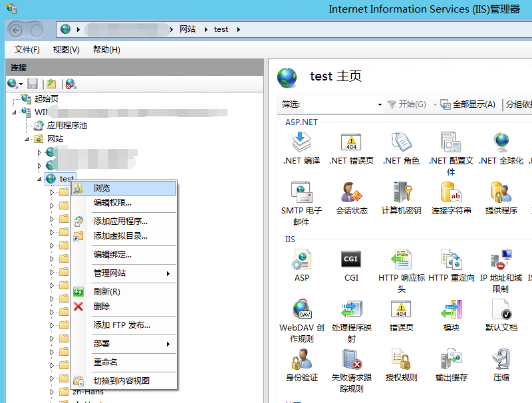Open the CGI feature icon

point(351,259)
